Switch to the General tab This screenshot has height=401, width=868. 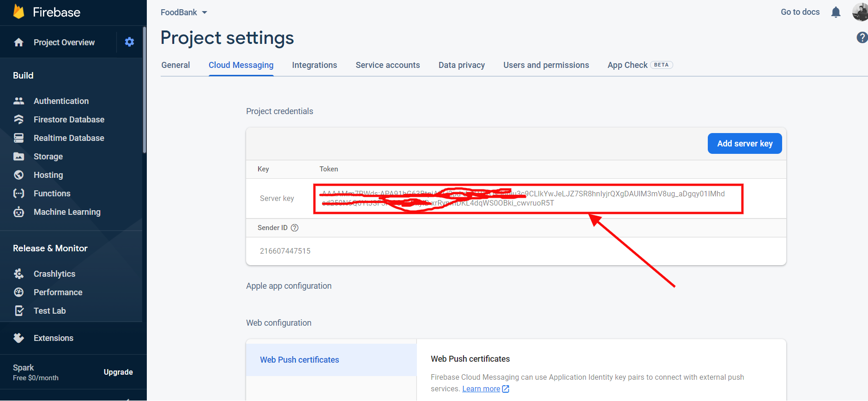pos(175,65)
